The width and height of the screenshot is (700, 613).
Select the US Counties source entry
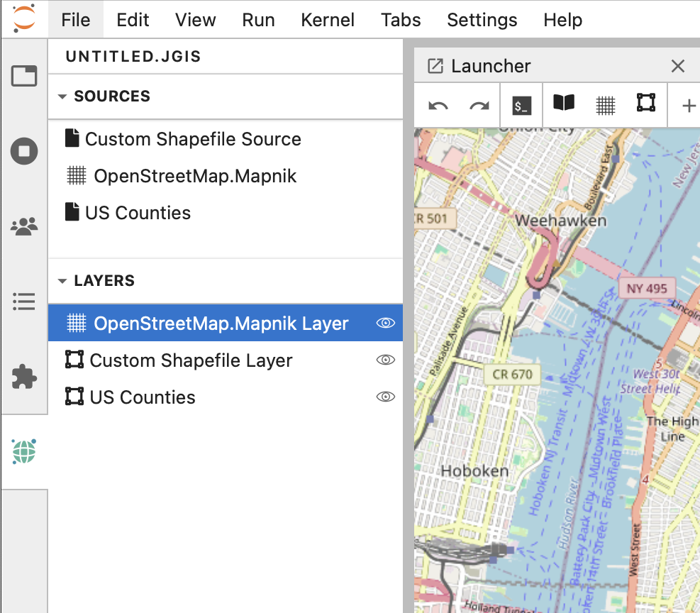(x=138, y=213)
